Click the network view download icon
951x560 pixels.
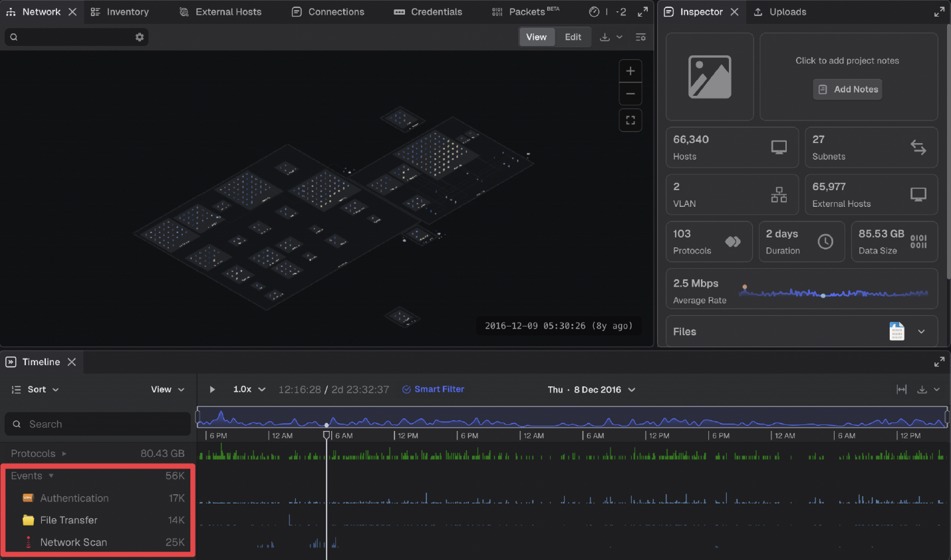coord(605,37)
